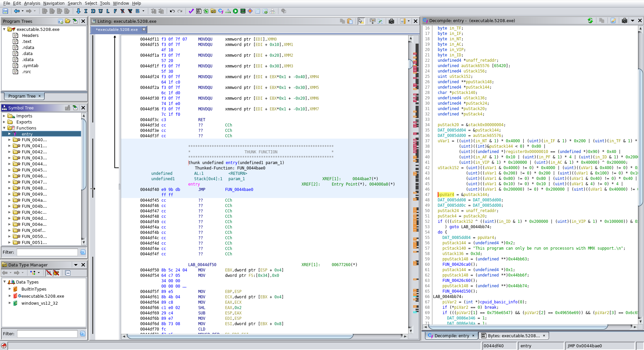Select windows_vs12_32 data type archive

pos(40,303)
